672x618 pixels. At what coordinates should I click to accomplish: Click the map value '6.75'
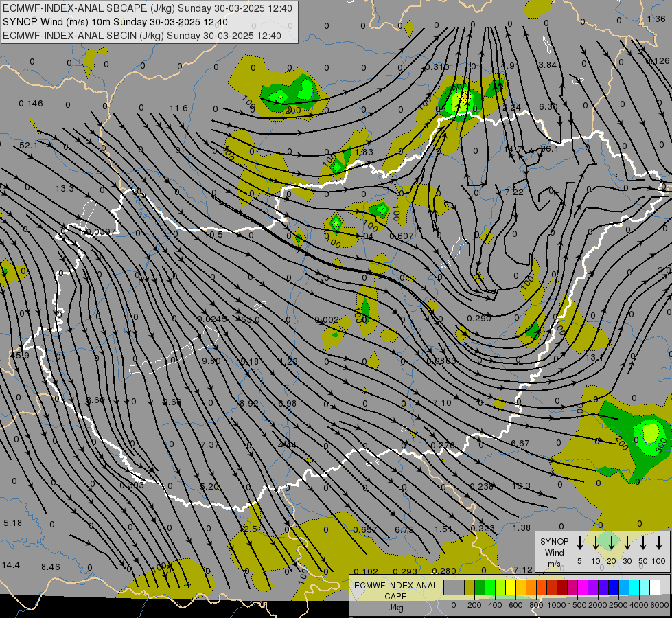404,529
